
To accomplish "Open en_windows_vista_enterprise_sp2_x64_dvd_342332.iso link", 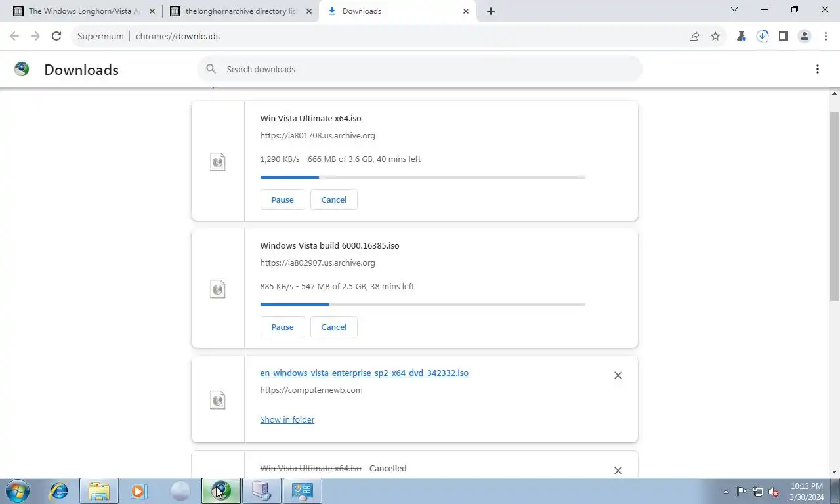I will 364,373.
